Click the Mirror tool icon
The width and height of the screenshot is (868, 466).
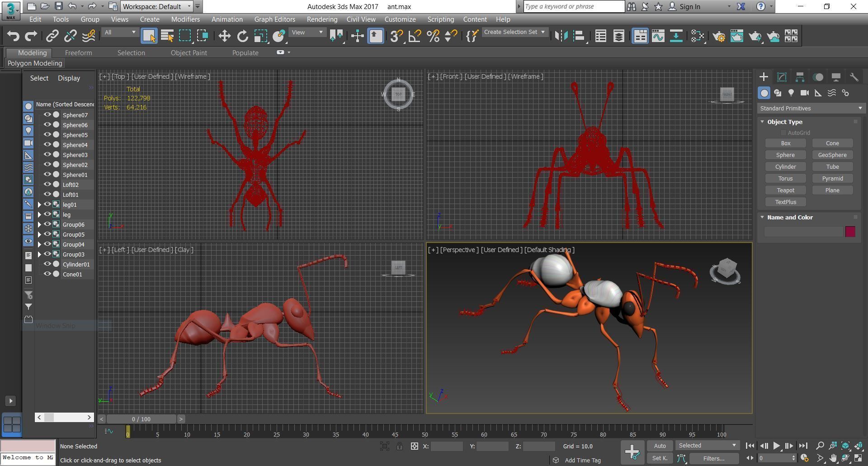click(561, 36)
